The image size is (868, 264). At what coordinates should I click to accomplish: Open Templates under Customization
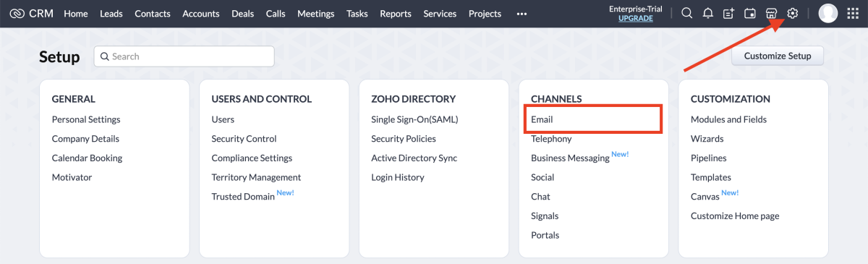(711, 177)
